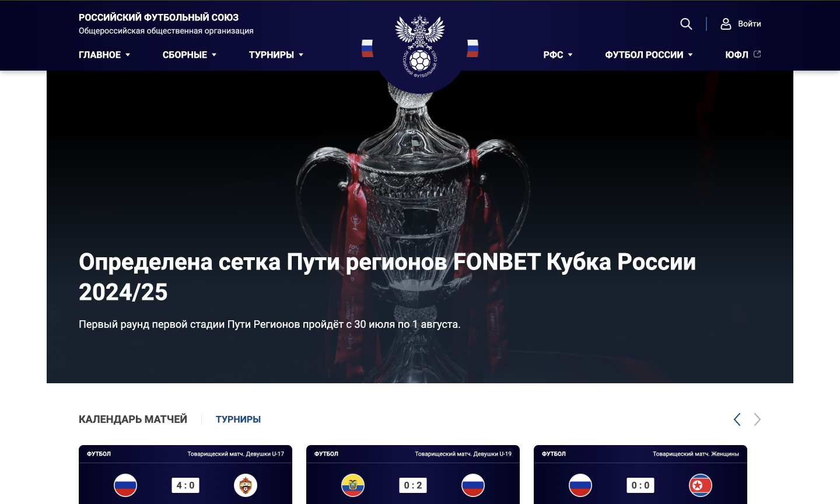Image resolution: width=840 pixels, height=504 pixels.
Task: Show next matches with the right arrow
Action: [x=757, y=419]
